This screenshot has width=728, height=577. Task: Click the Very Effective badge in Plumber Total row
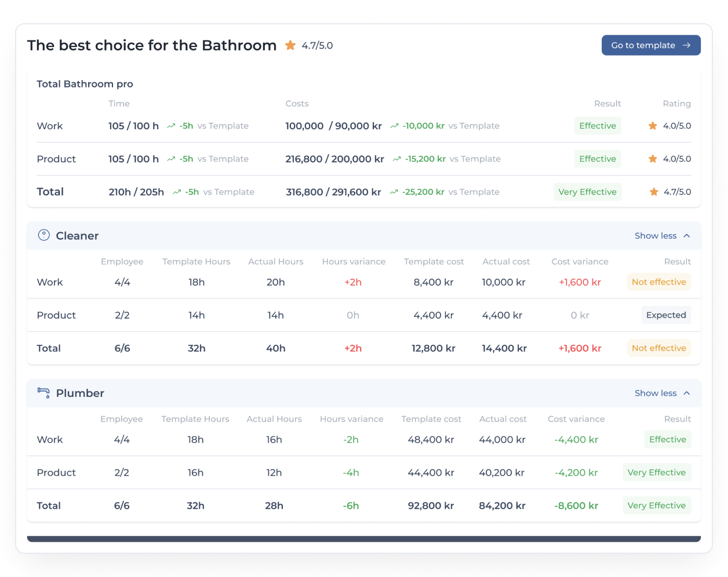click(657, 506)
